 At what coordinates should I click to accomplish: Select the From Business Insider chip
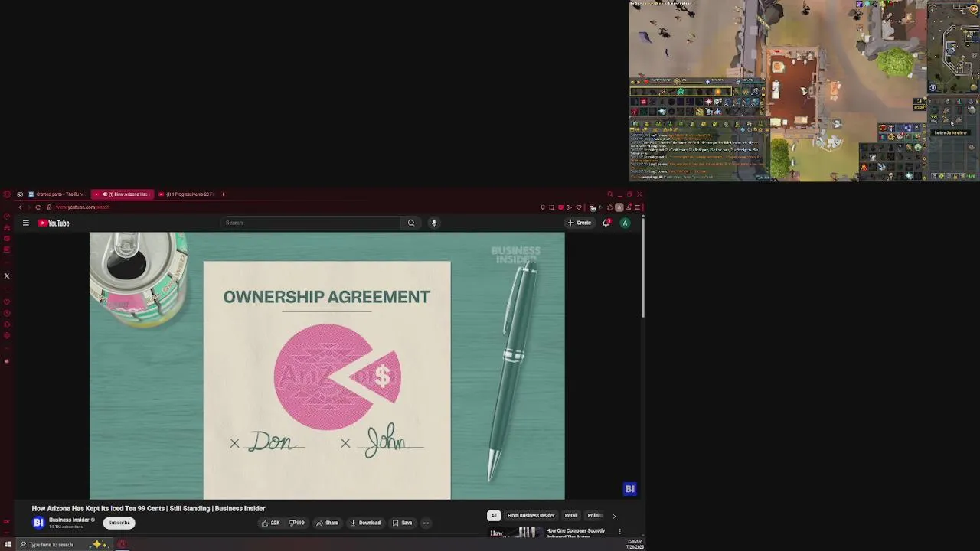tap(531, 515)
